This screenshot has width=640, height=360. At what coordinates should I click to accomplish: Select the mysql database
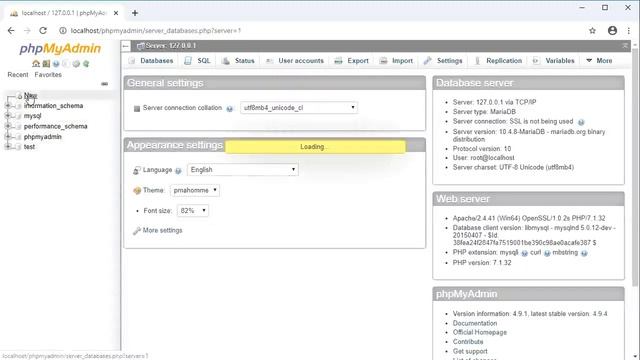[32, 116]
